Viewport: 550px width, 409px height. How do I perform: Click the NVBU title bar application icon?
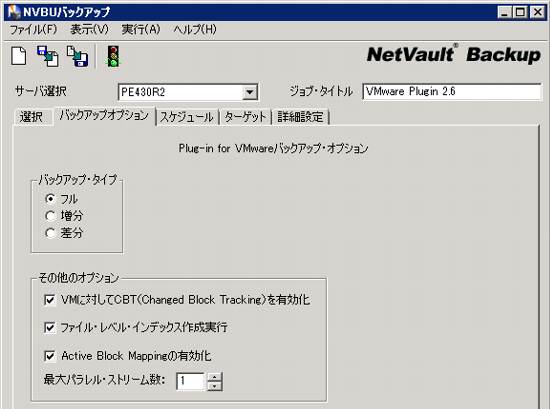pos(14,12)
